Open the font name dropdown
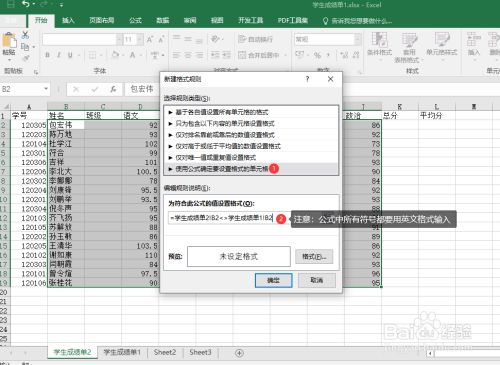This screenshot has height=365, width=500. pos(119,40)
